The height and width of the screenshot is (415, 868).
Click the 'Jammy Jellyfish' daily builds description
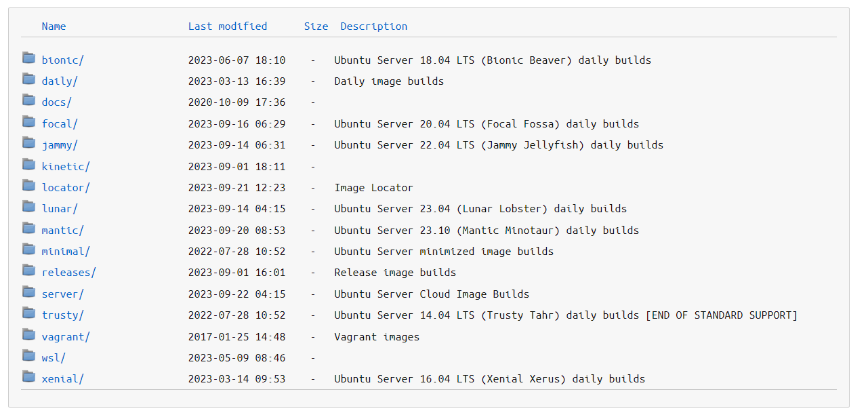tap(499, 145)
